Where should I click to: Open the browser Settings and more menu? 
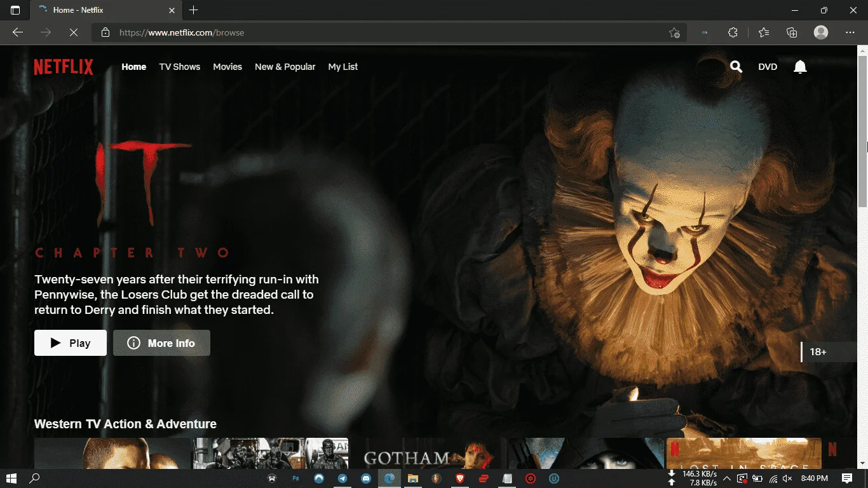click(x=850, y=32)
